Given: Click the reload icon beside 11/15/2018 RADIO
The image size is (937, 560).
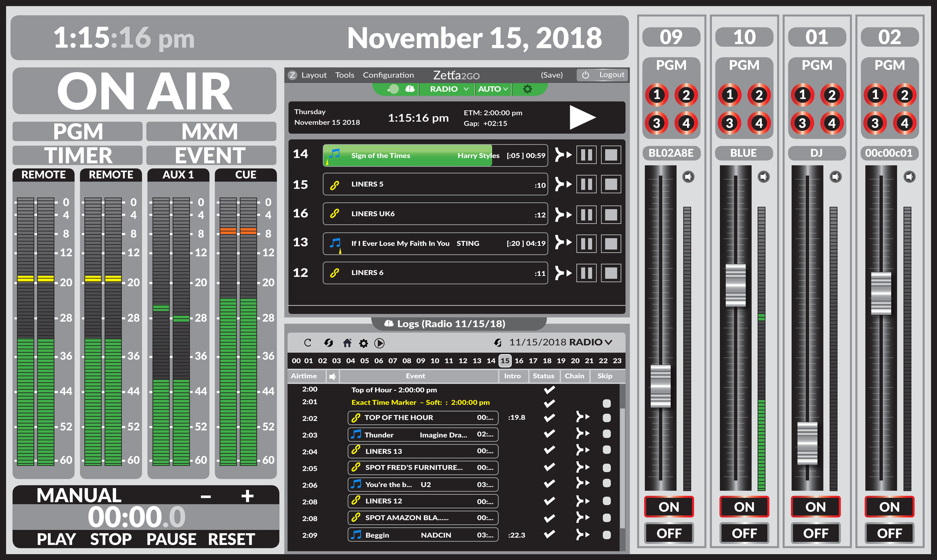Looking at the screenshot, I should click(498, 342).
